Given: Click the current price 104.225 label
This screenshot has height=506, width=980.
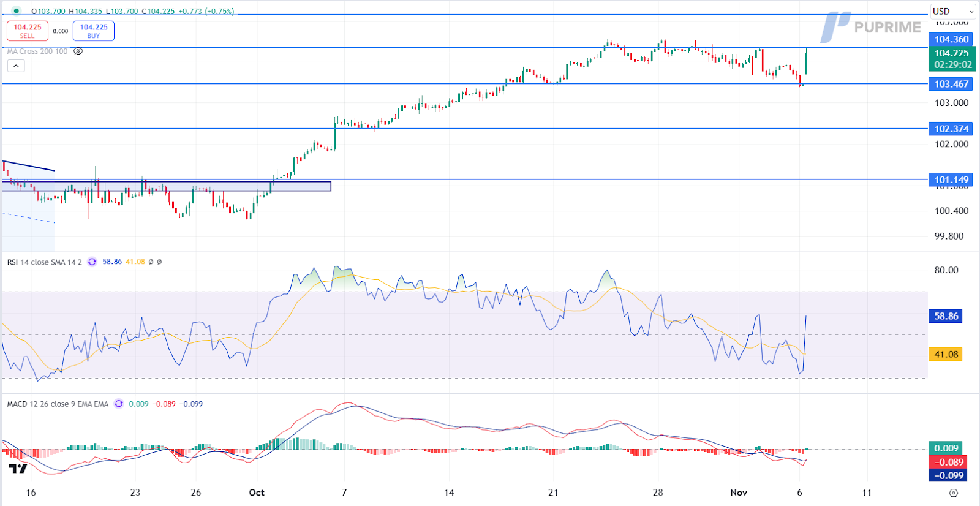Looking at the screenshot, I should (x=952, y=59).
